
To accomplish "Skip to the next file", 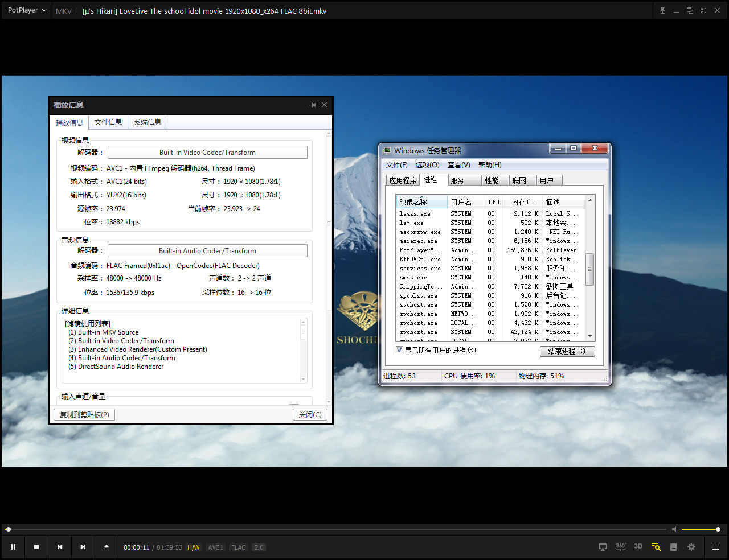I will pos(83,547).
